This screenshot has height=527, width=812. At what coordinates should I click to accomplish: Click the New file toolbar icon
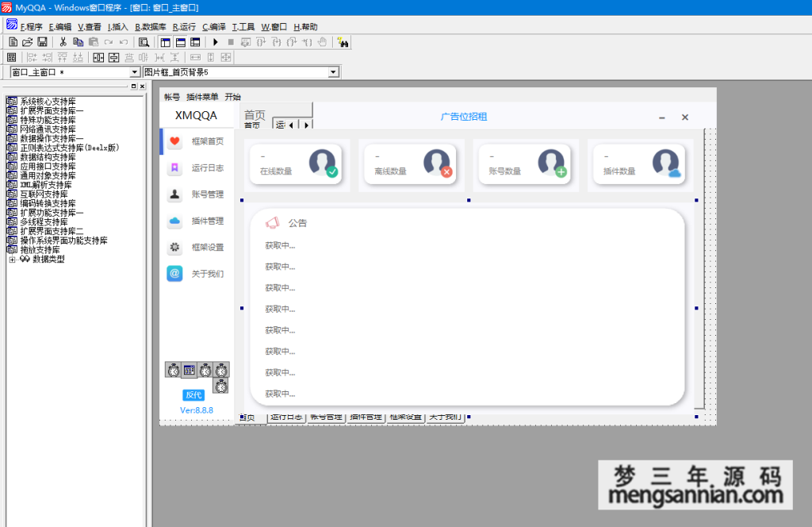[x=13, y=41]
